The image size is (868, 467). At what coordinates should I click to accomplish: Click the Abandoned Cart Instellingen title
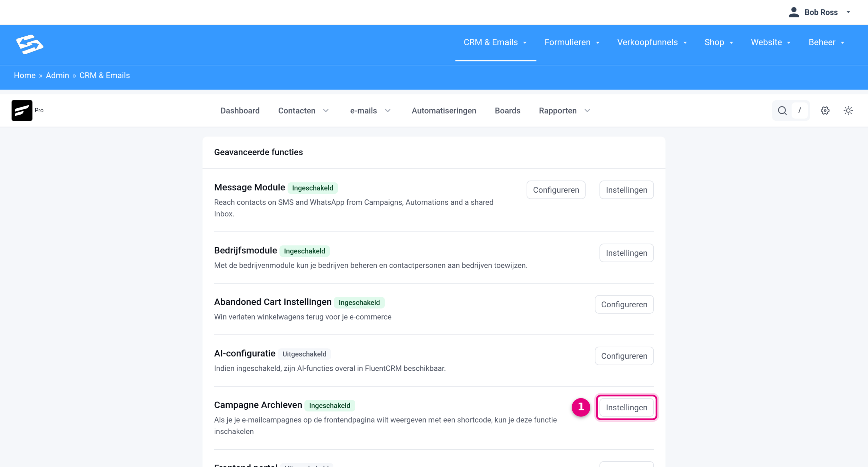point(273,302)
